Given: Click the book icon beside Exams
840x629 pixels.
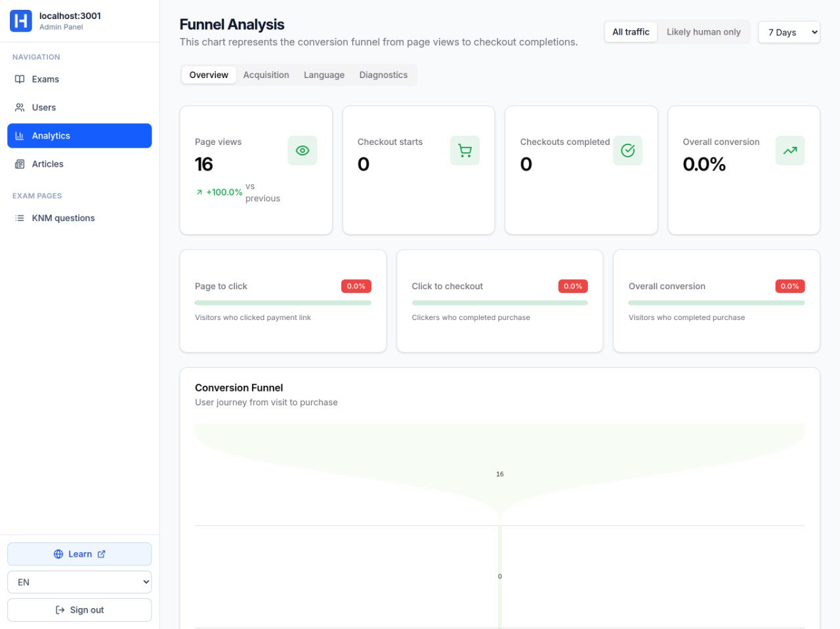Looking at the screenshot, I should (x=20, y=79).
